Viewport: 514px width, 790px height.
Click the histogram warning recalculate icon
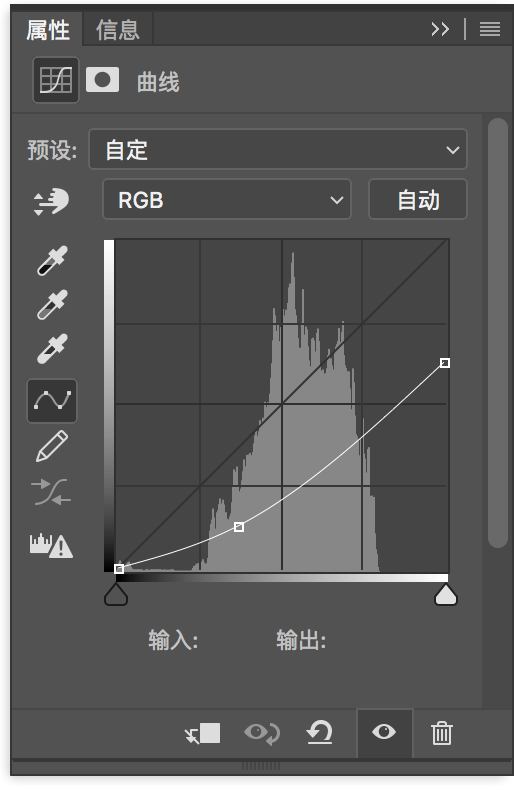(x=51, y=545)
